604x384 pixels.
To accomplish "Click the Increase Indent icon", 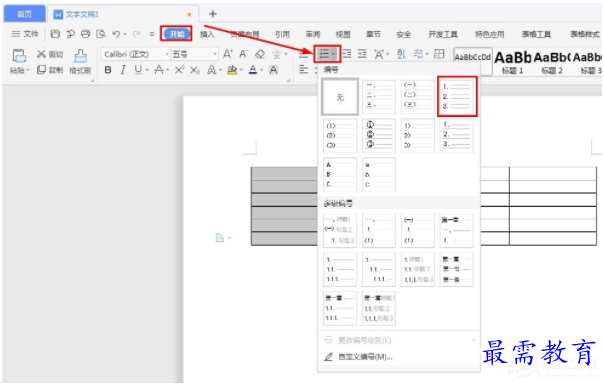I will tap(362, 54).
